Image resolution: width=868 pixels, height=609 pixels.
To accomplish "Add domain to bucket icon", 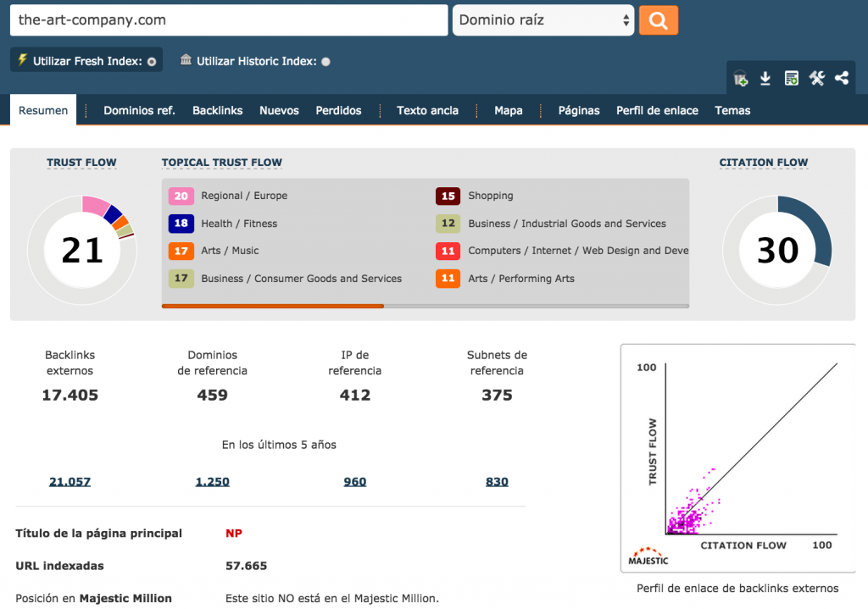I will (x=741, y=79).
